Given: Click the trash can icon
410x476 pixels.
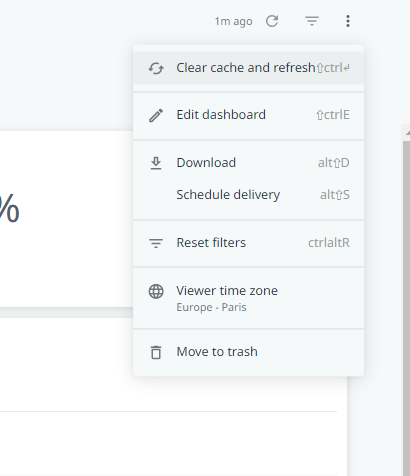Looking at the screenshot, I should tap(156, 352).
